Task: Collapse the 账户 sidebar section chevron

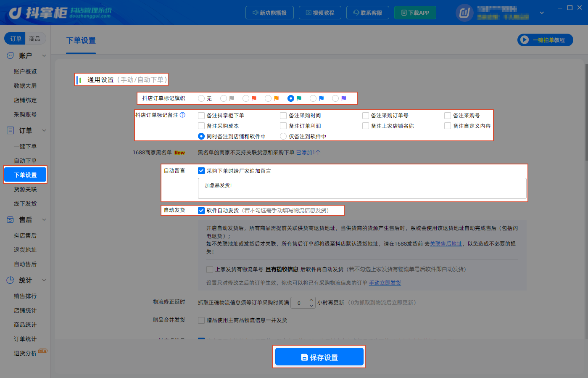Action: pyautogui.click(x=44, y=56)
